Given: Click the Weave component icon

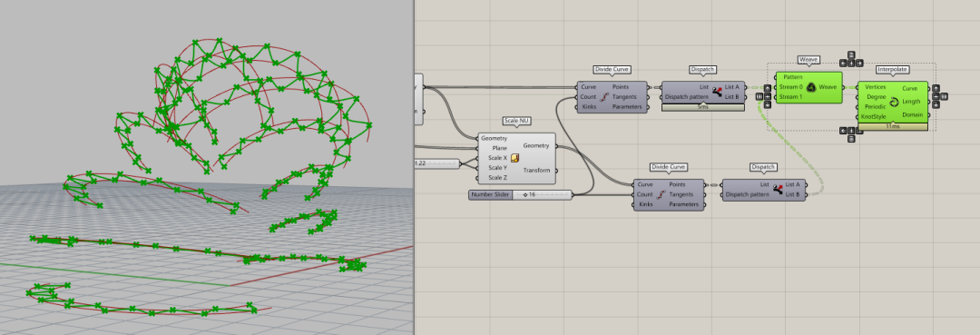Looking at the screenshot, I should pos(811,87).
